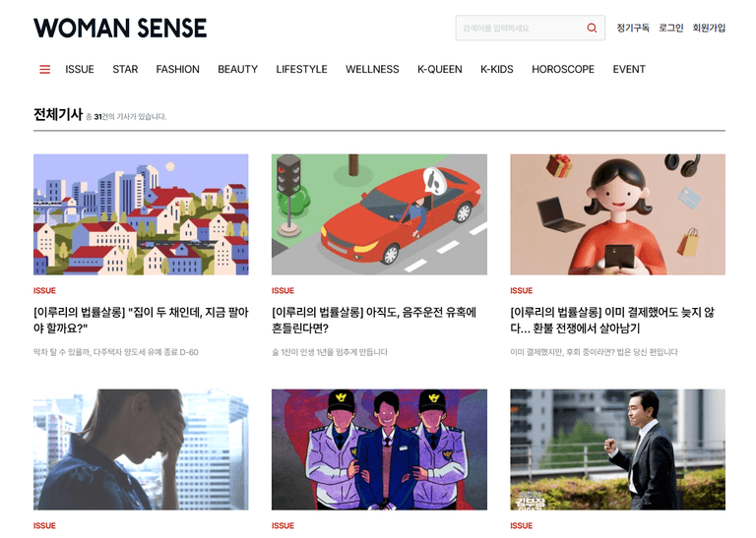Screen dimensions: 756x538
Task: Open the red car drunk-driving article thumbnail
Action: 379,214
